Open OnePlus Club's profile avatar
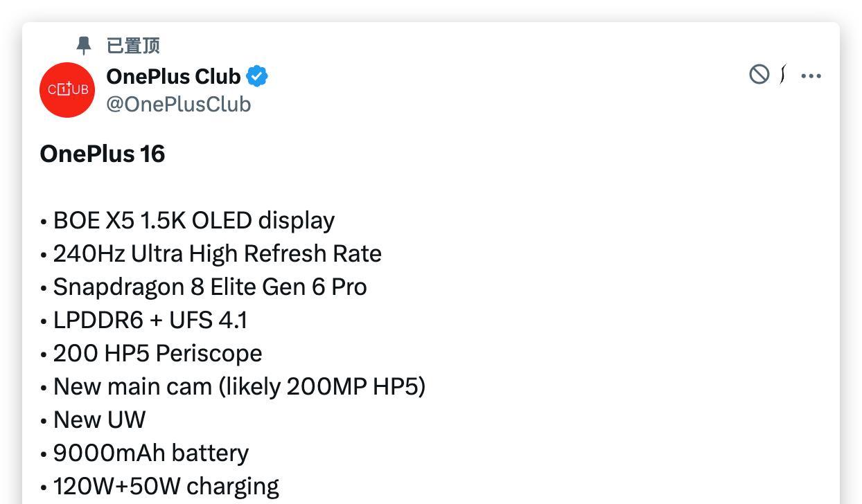This screenshot has height=504, width=862. pos(67,89)
